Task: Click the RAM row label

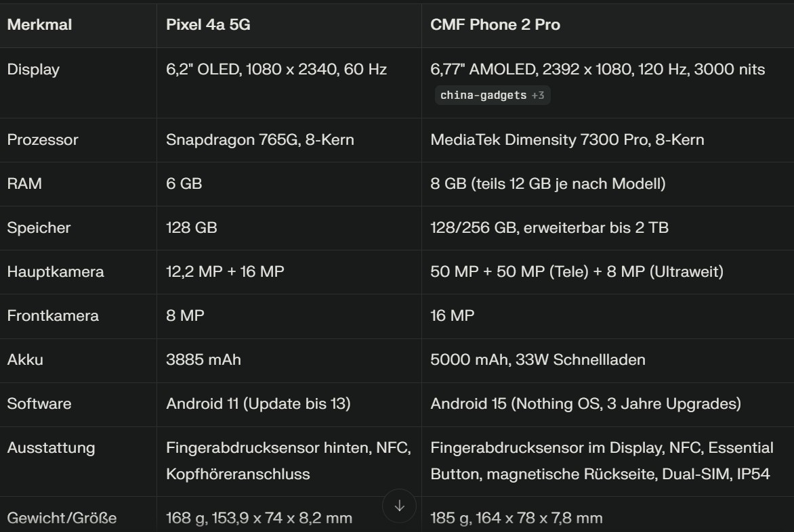Action: [x=24, y=183]
